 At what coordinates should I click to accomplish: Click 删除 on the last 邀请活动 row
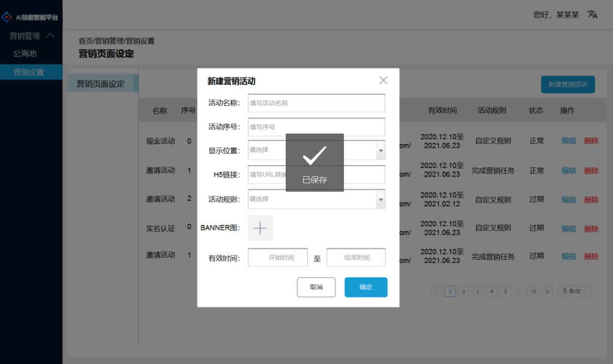pyautogui.click(x=591, y=257)
